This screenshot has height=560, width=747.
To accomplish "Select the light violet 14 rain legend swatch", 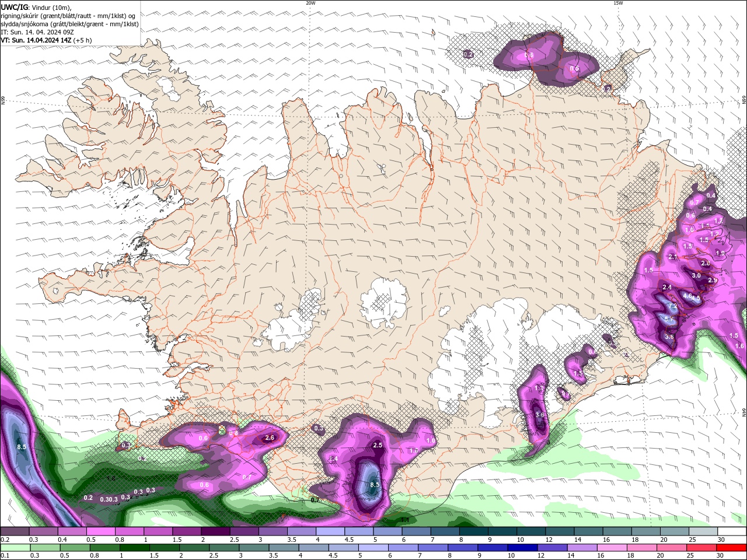I will coord(582,547).
